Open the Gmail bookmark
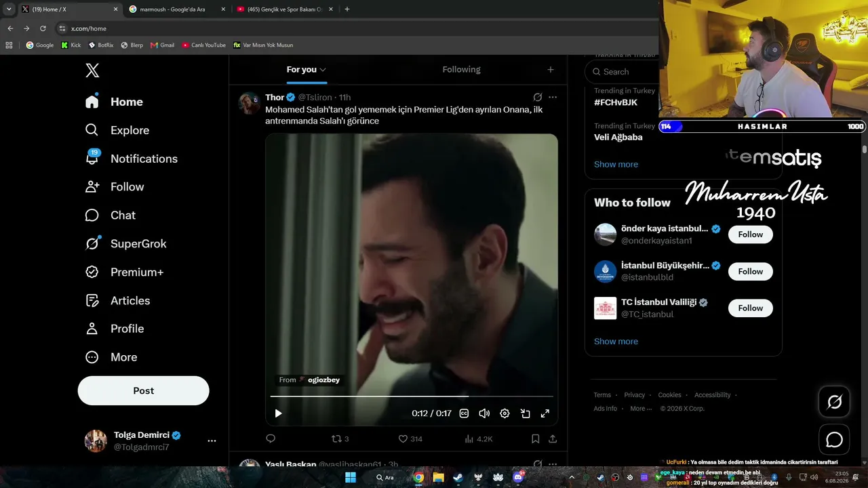The image size is (868, 488). pyautogui.click(x=163, y=45)
